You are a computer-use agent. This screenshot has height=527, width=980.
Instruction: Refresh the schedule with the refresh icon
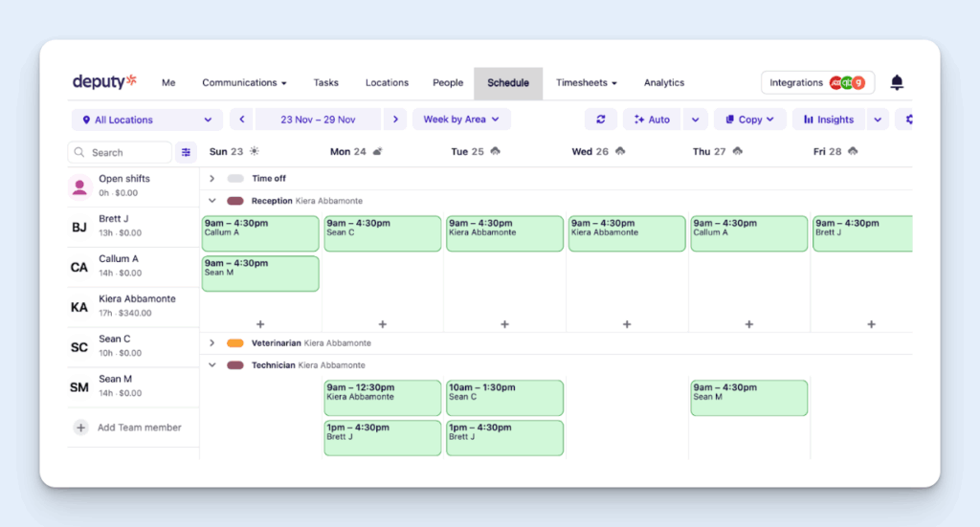click(x=601, y=120)
